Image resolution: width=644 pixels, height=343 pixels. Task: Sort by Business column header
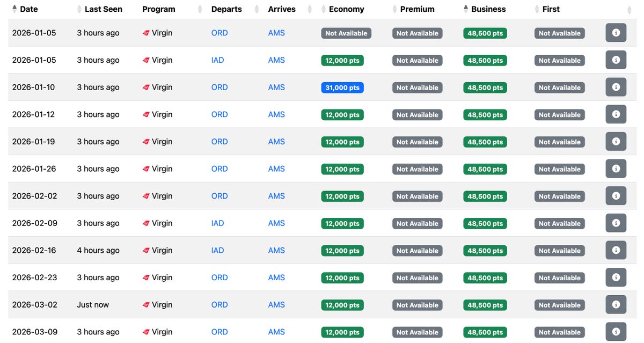pos(488,9)
